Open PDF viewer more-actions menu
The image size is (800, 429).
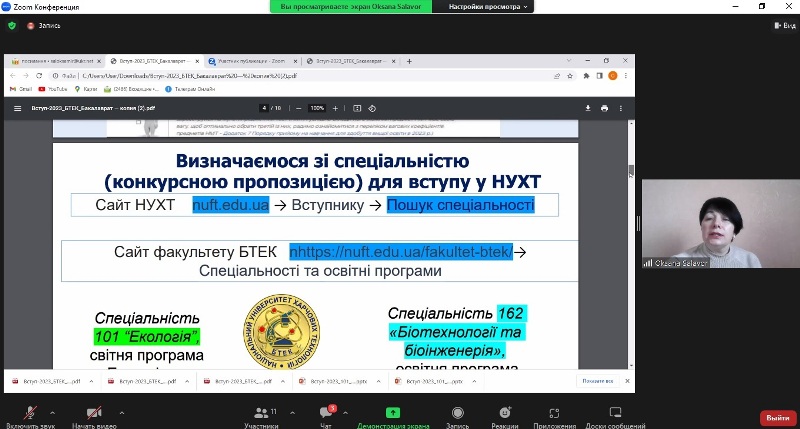pyautogui.click(x=620, y=108)
